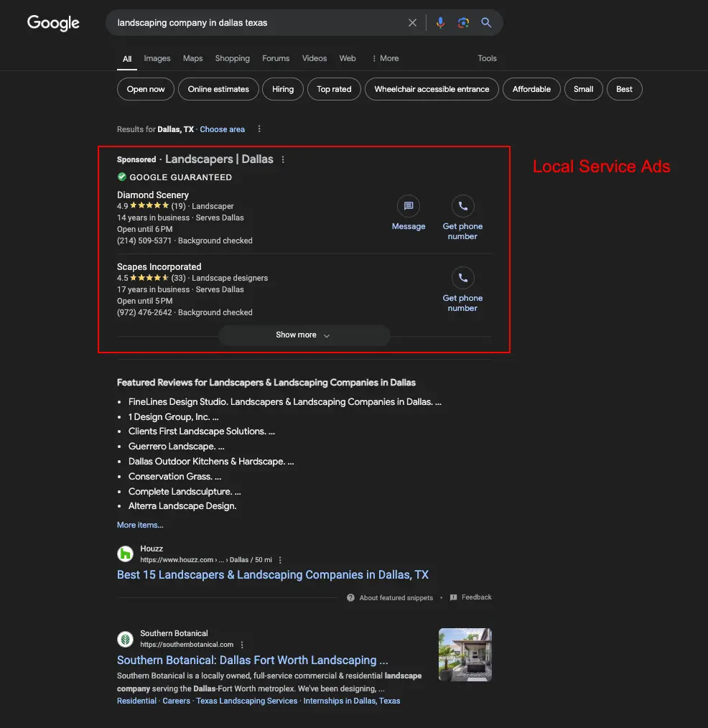Click the Google logo
The height and width of the screenshot is (728, 708).
click(x=53, y=23)
